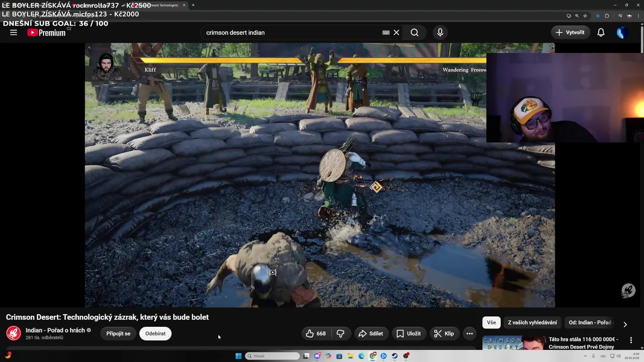Open the CES keyboard language indicator
The image size is (644, 362).
click(x=603, y=356)
